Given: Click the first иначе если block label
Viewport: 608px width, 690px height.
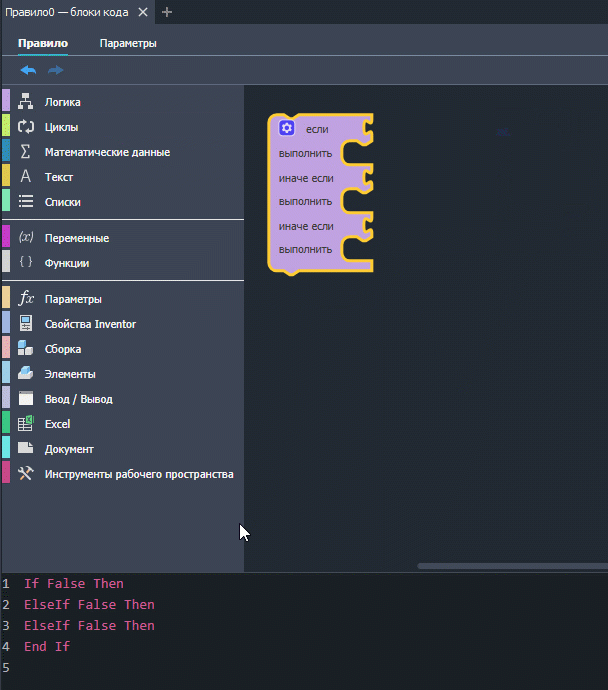Looking at the screenshot, I should click(x=306, y=178).
